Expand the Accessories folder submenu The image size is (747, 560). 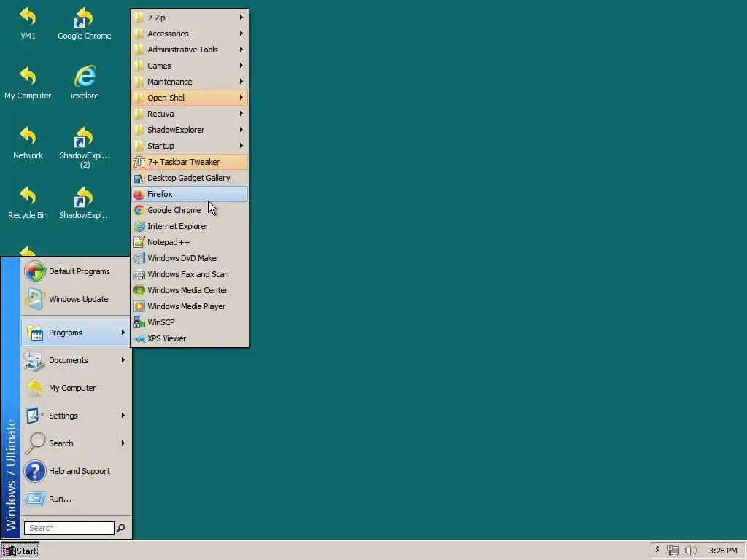click(x=190, y=34)
